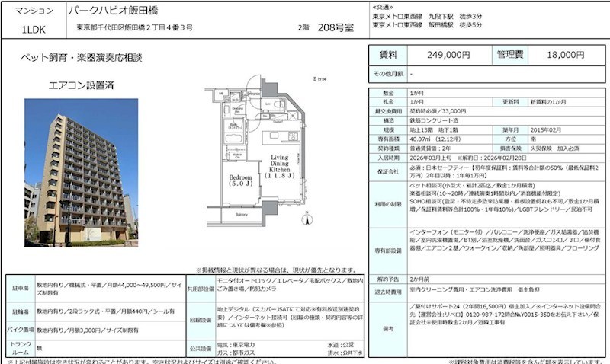Click the 契約種類 value 普通賃貸借：2年
This screenshot has height=364, width=610.
(x=430, y=148)
